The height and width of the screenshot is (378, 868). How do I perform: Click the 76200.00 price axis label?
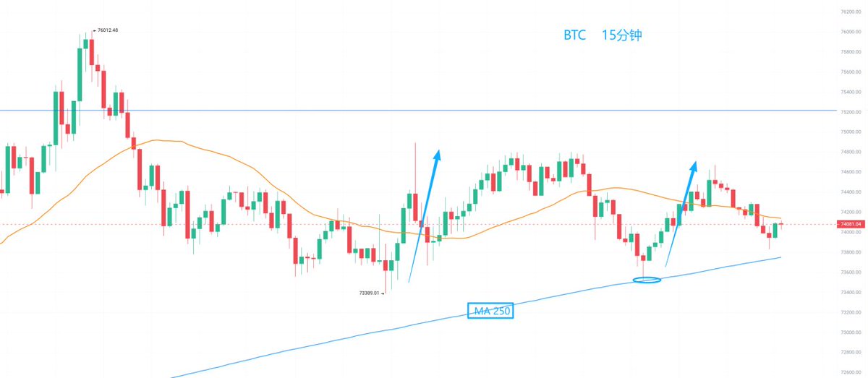[x=850, y=12]
